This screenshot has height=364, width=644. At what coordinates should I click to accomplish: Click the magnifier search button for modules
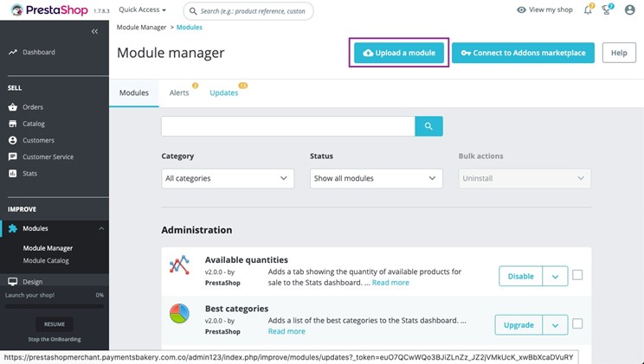[428, 127]
